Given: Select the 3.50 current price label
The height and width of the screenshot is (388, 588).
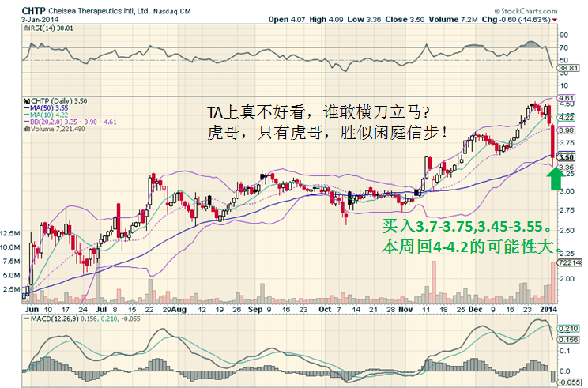Looking at the screenshot, I should click(567, 157).
